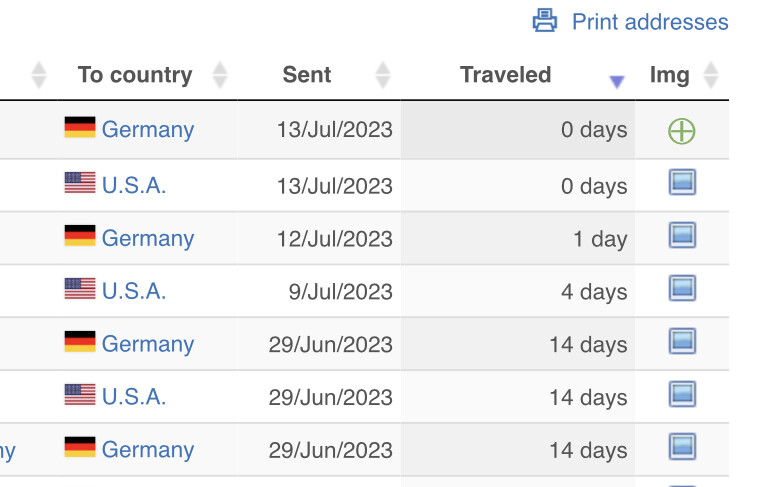This screenshot has width=763, height=487.
Task: Open U.S.A. link in 13/Jul/2023 row
Action: [x=134, y=185]
